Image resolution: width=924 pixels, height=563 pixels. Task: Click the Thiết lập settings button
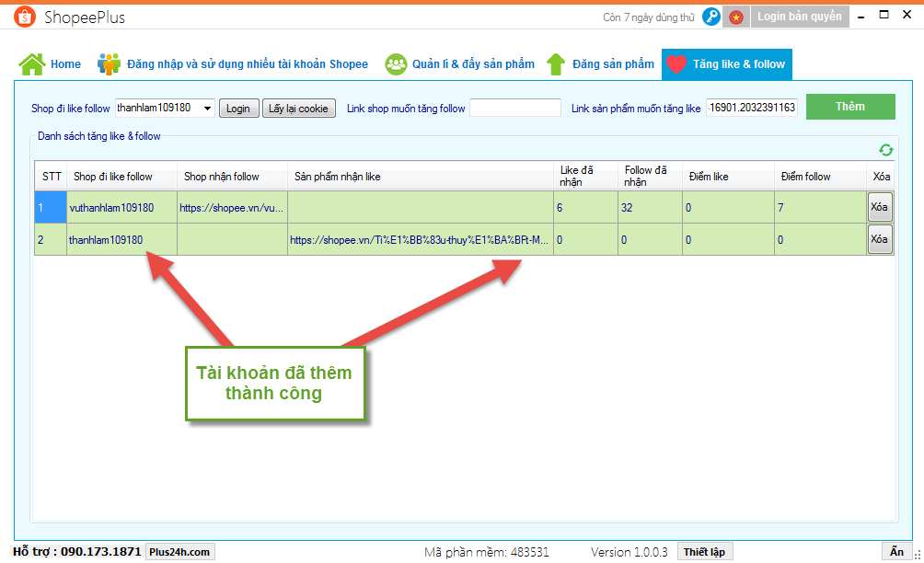(705, 552)
